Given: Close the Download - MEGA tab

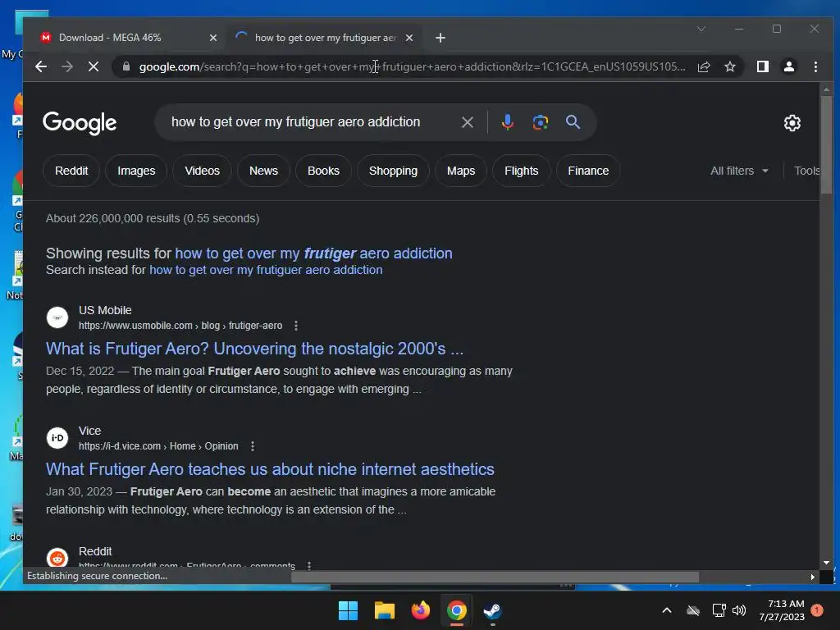Looking at the screenshot, I should click(213, 38).
